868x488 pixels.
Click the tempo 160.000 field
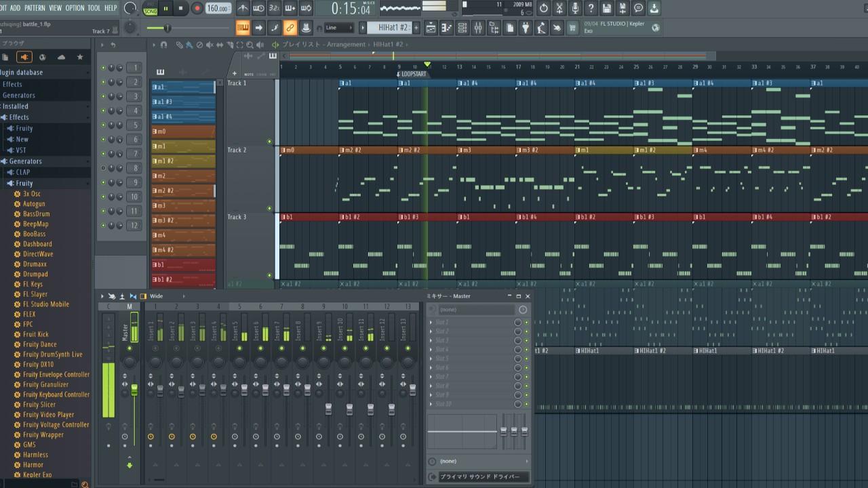click(x=218, y=8)
